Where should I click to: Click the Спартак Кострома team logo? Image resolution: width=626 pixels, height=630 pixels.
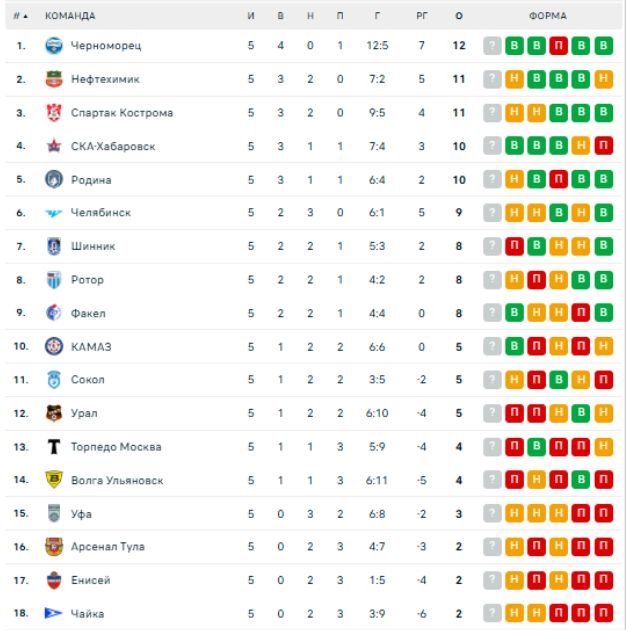(x=54, y=113)
